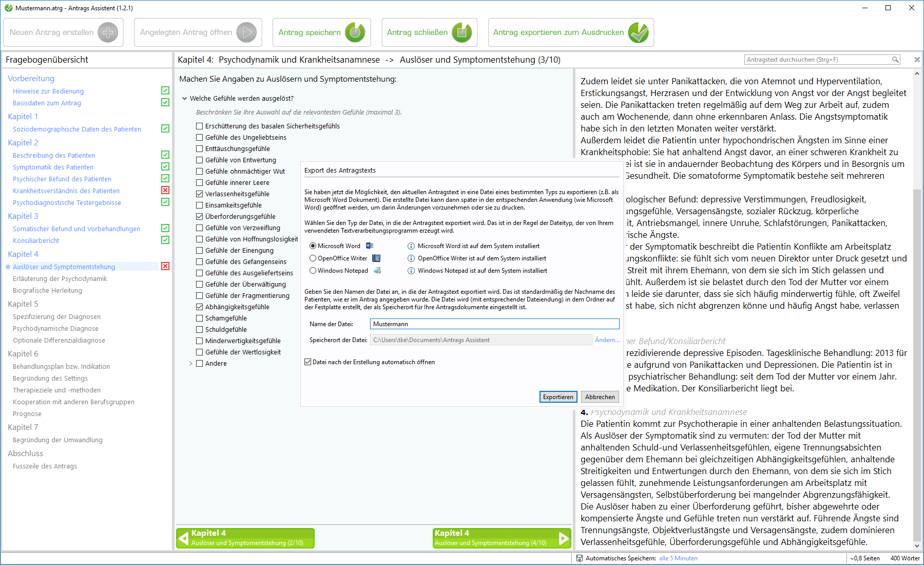Viewport: 924px width, 565px height.
Task: Click the Antrag schließen icon
Action: click(461, 32)
